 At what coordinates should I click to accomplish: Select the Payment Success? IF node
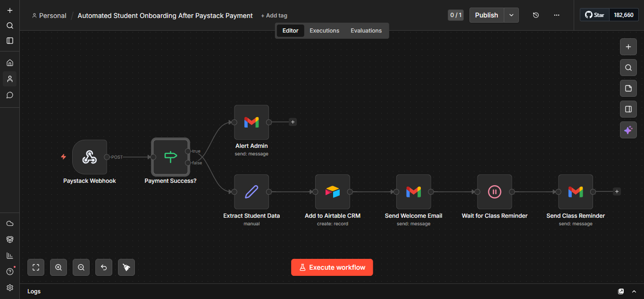coord(170,157)
